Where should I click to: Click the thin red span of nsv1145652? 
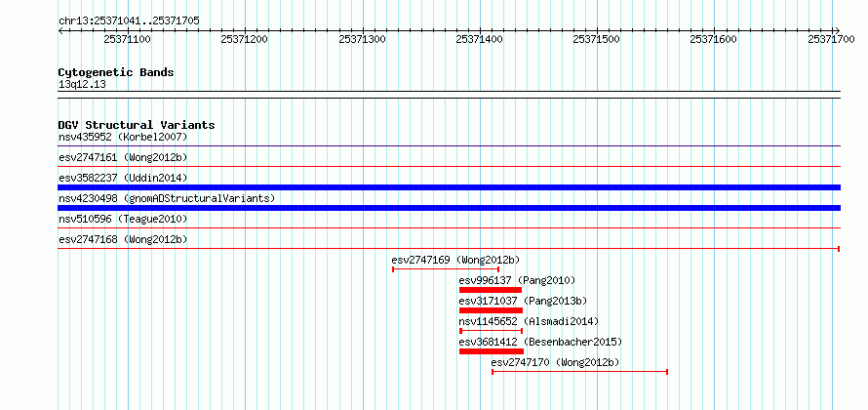coord(491,331)
